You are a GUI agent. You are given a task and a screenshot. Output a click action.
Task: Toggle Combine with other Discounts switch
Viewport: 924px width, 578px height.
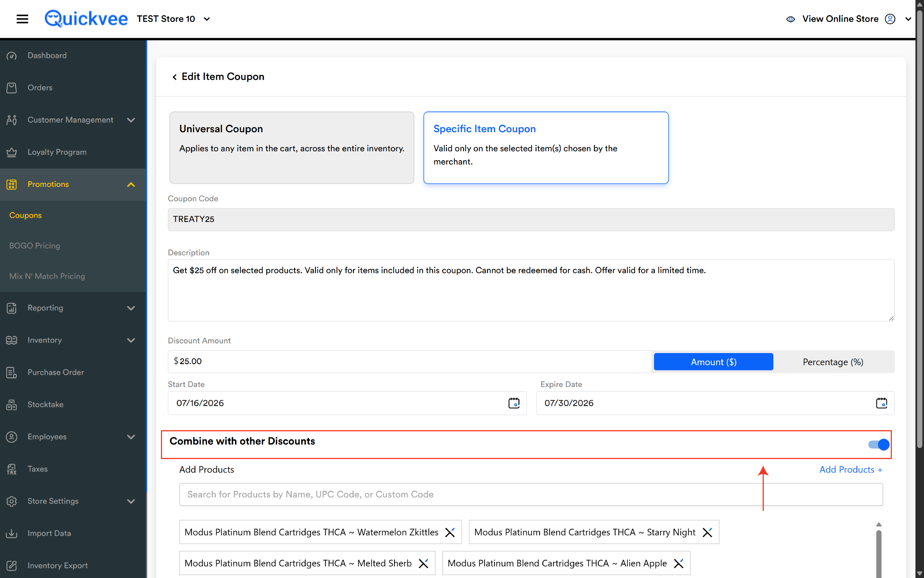click(x=878, y=444)
